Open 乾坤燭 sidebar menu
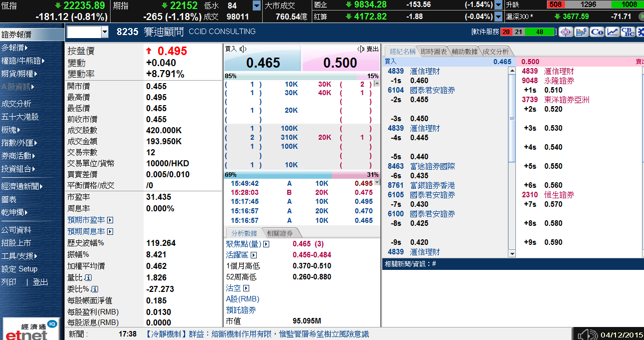 14,212
